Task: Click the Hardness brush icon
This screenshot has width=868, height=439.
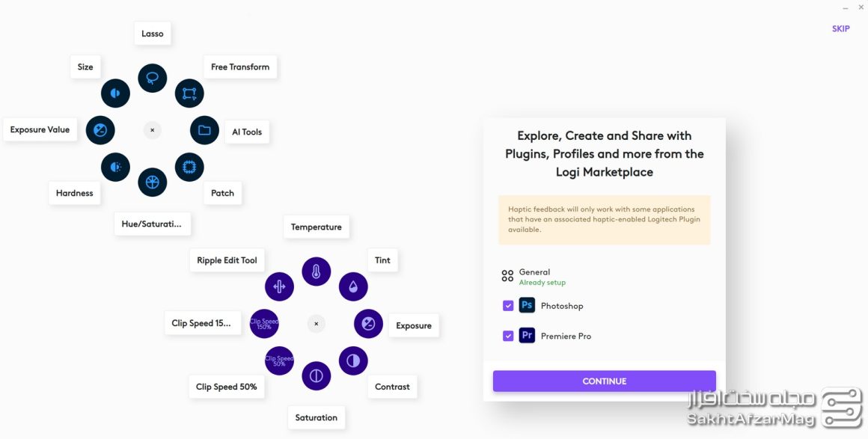Action: (x=115, y=167)
